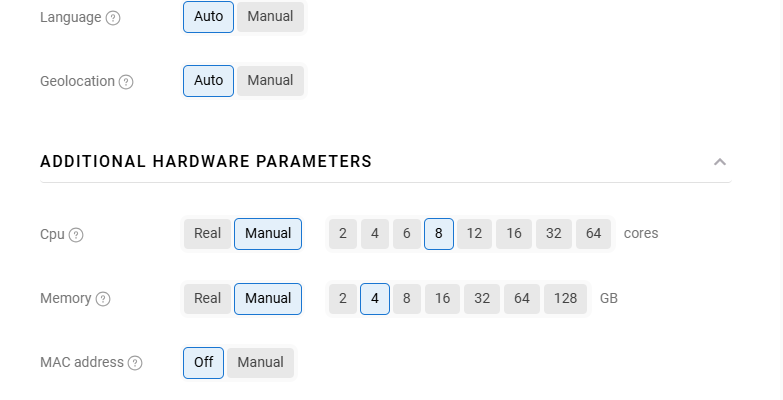Switch Memory mode to Real

[207, 298]
